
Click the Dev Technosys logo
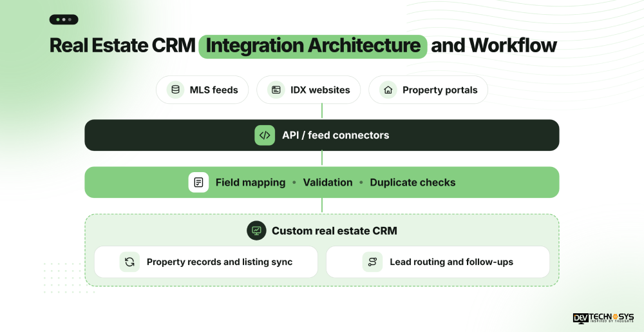[x=603, y=318]
